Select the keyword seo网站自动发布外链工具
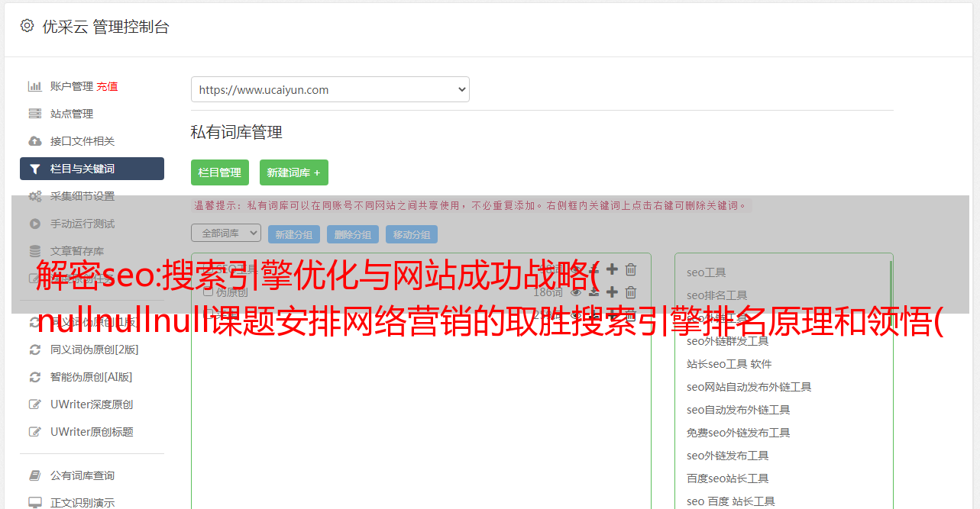 749,387
